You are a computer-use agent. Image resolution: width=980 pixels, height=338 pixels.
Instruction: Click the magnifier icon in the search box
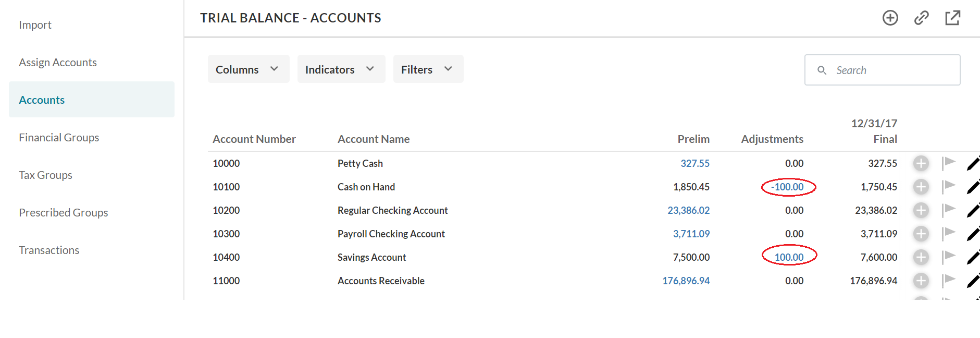822,69
